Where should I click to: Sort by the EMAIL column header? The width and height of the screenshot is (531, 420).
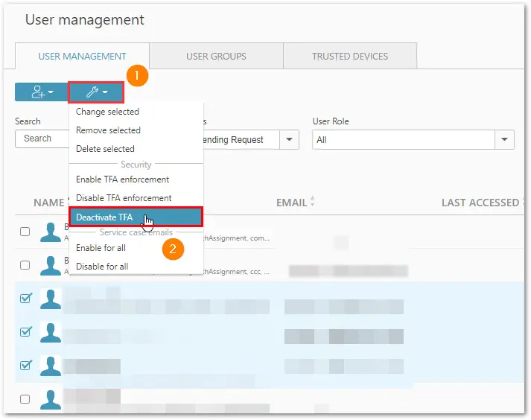291,203
